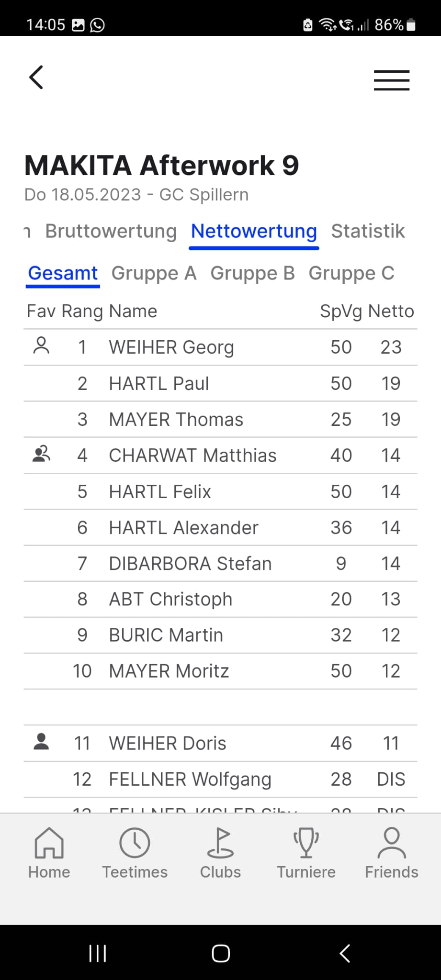Tap the back arrow at top left
Screen dimensions: 441x980
coord(36,78)
